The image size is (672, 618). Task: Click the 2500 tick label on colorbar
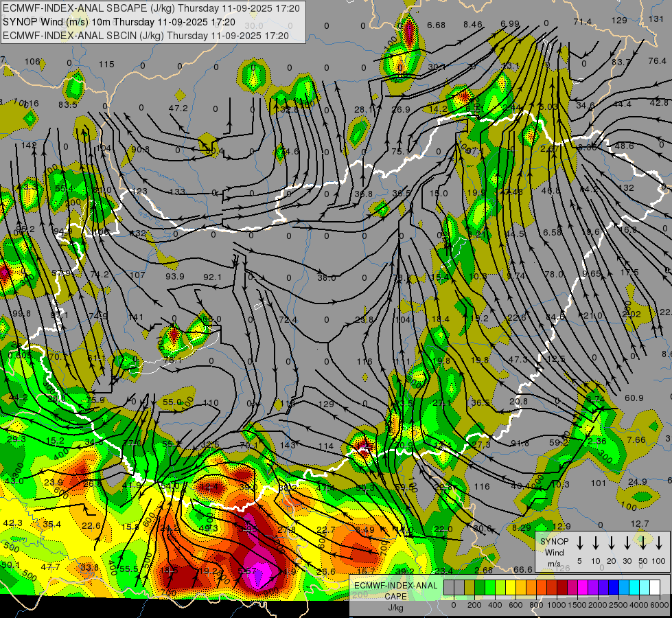[x=618, y=605]
